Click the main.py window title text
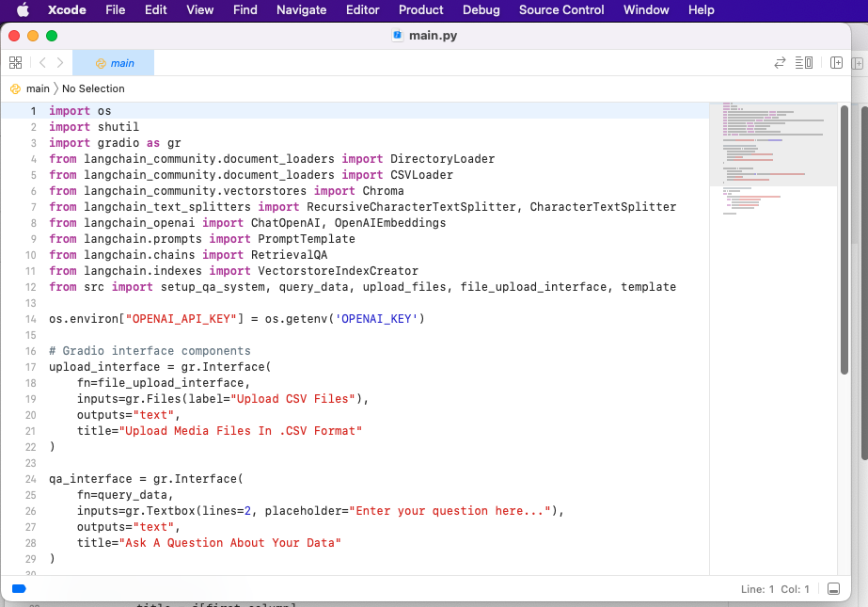The image size is (868, 607). pyautogui.click(x=433, y=36)
